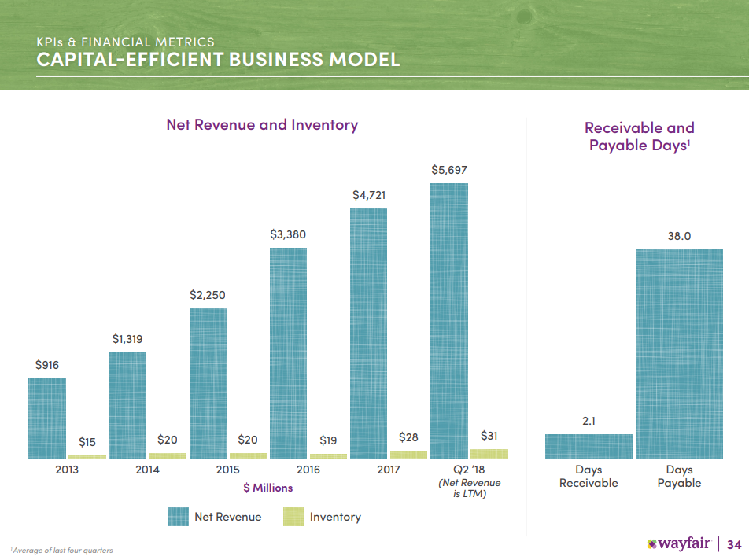Click the '$ Millions' axis label
This screenshot has height=560, width=749.
[x=268, y=488]
